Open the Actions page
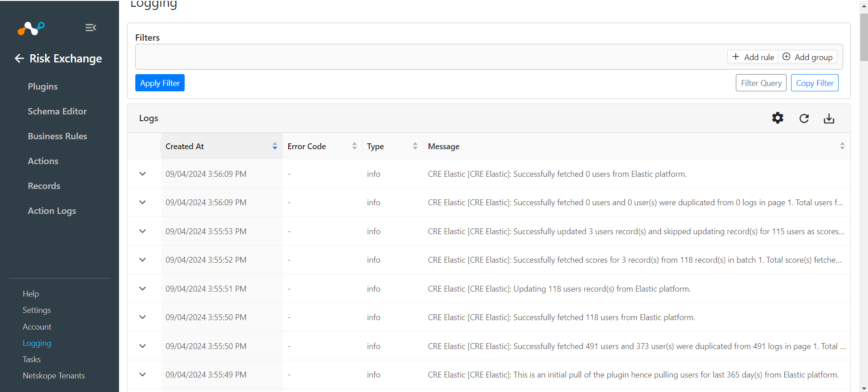Image resolution: width=868 pixels, height=392 pixels. pyautogui.click(x=43, y=161)
